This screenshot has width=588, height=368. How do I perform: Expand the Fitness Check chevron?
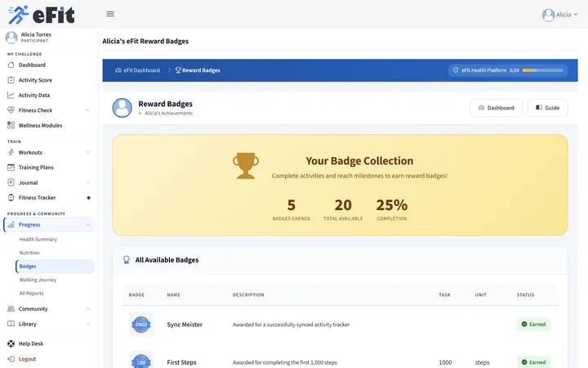coord(87,110)
